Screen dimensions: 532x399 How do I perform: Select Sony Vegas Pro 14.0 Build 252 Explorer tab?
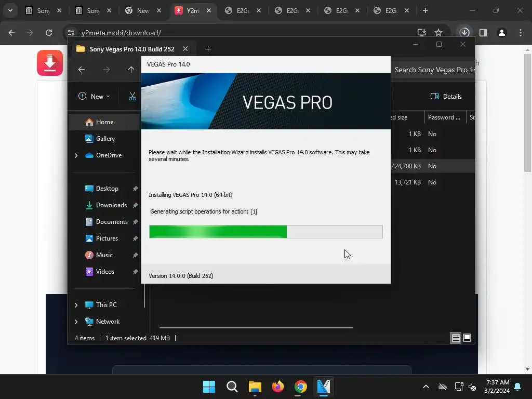pyautogui.click(x=131, y=49)
